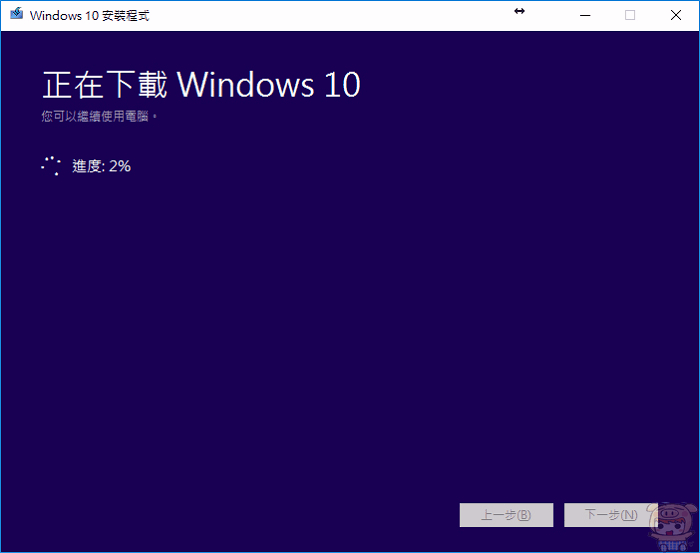This screenshot has width=700, height=553.
Task: Click the 下一步(N) next button
Action: pos(611,515)
